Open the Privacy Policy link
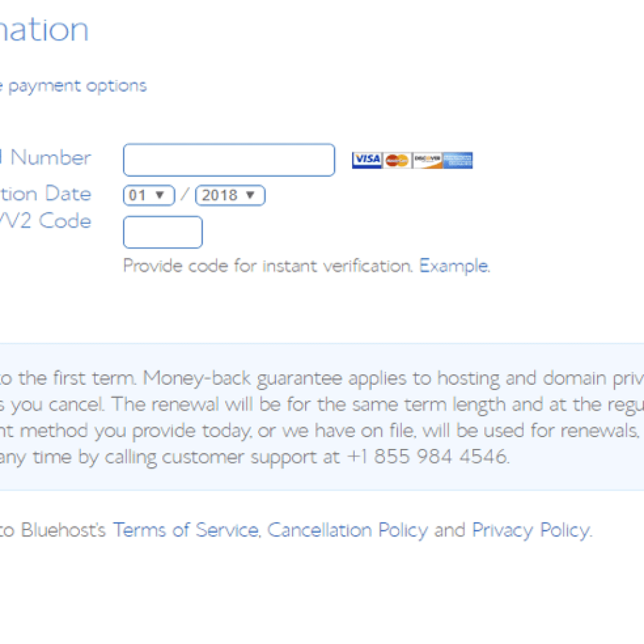644x644 pixels. (x=532, y=530)
